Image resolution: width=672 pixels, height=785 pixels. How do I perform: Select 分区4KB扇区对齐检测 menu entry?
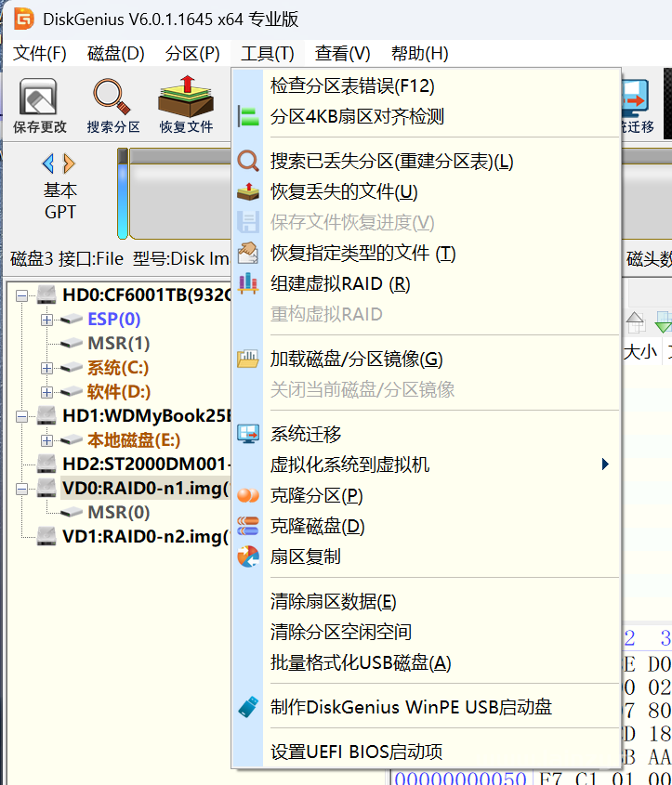pyautogui.click(x=357, y=117)
